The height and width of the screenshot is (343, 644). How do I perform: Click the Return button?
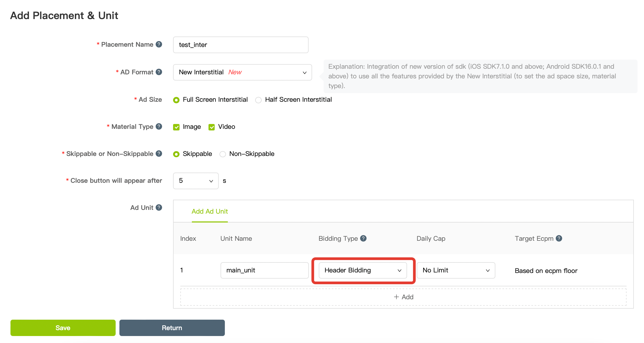coord(172,328)
